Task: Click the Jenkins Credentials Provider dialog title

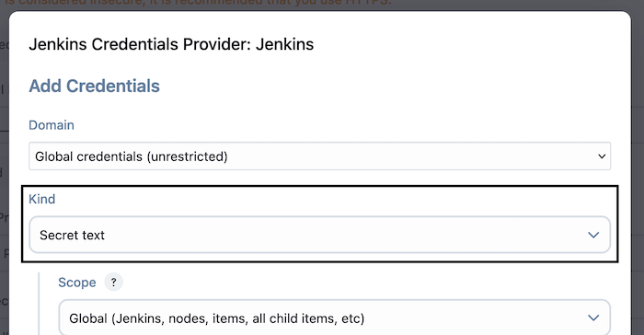Action: coord(171,44)
